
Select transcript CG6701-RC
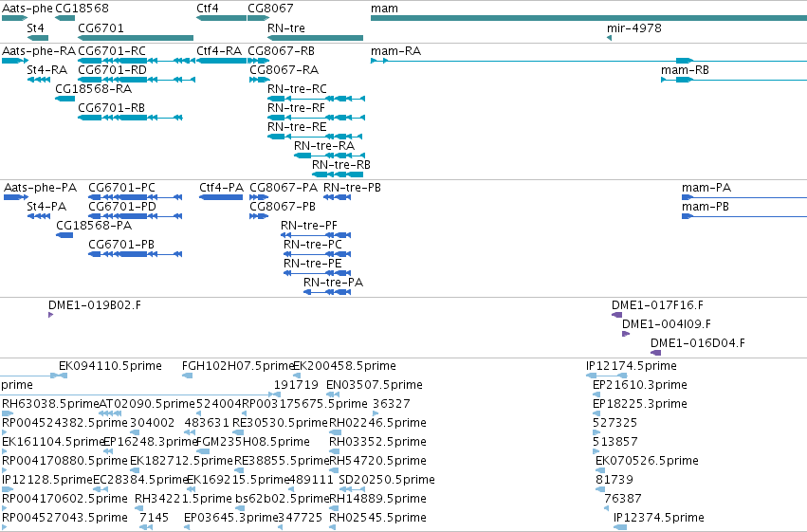point(137,61)
